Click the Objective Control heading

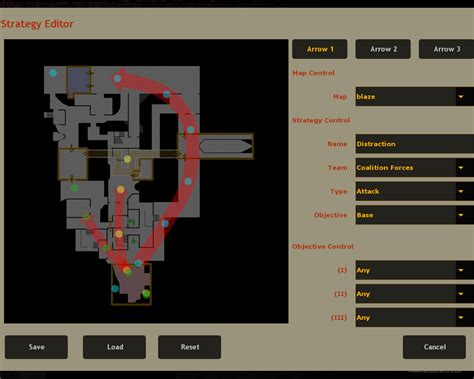(323, 247)
